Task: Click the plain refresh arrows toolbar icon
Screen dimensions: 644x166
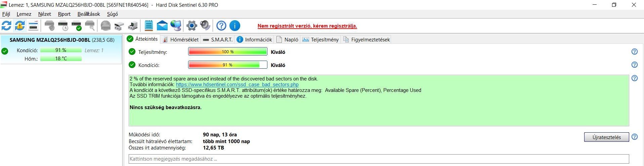Action: coord(6,26)
